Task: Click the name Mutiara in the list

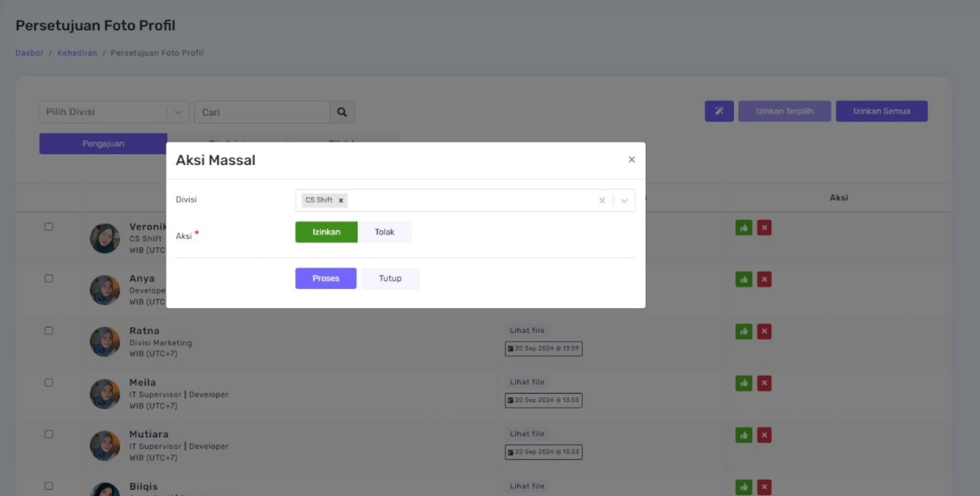Action: pos(149,434)
